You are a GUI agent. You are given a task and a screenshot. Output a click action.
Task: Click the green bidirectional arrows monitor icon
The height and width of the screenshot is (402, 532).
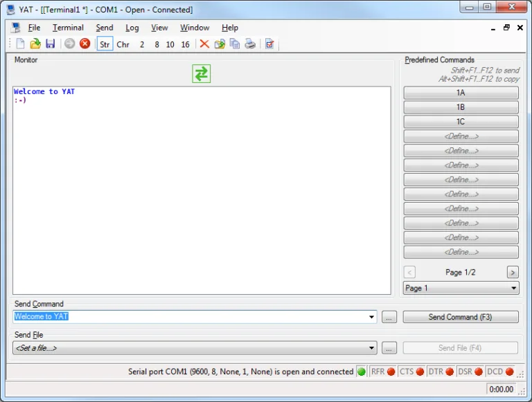coord(201,73)
